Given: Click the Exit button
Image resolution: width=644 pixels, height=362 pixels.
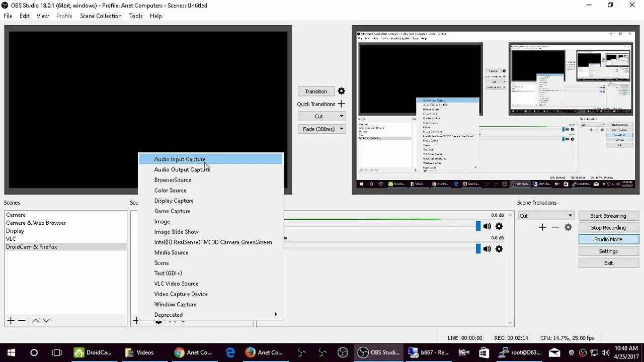Looking at the screenshot, I should click(x=608, y=263).
